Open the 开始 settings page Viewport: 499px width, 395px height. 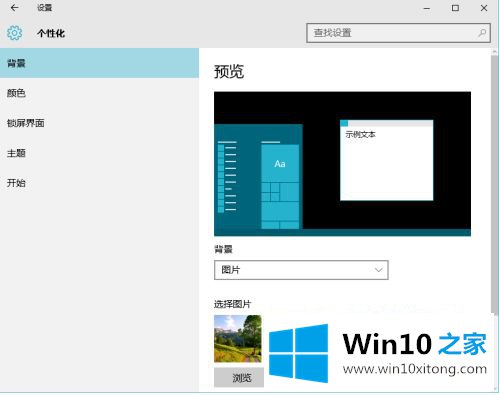99,183
